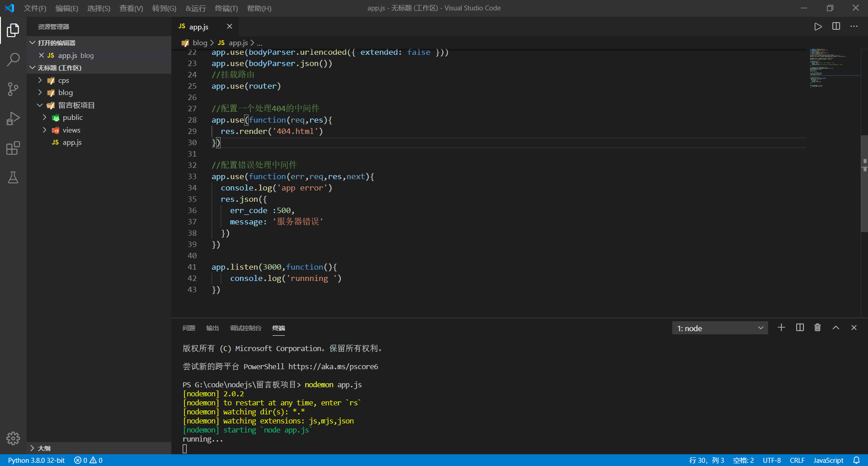Run the current file with play icon
The image size is (868, 466).
pos(818,27)
